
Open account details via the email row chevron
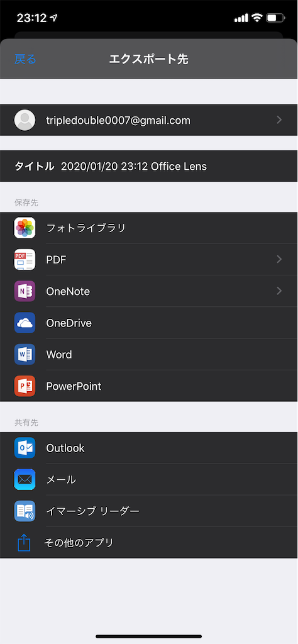click(x=279, y=119)
